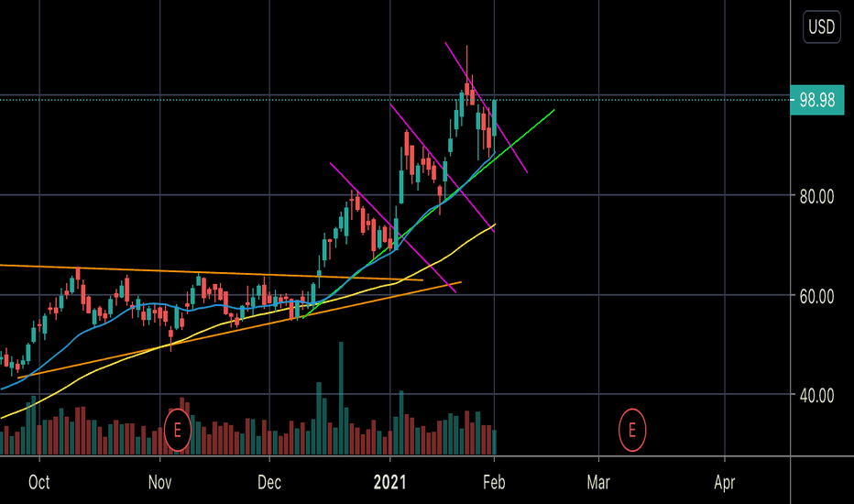854x504 pixels.
Task: Open the earnings marker near November
Action: tap(177, 431)
